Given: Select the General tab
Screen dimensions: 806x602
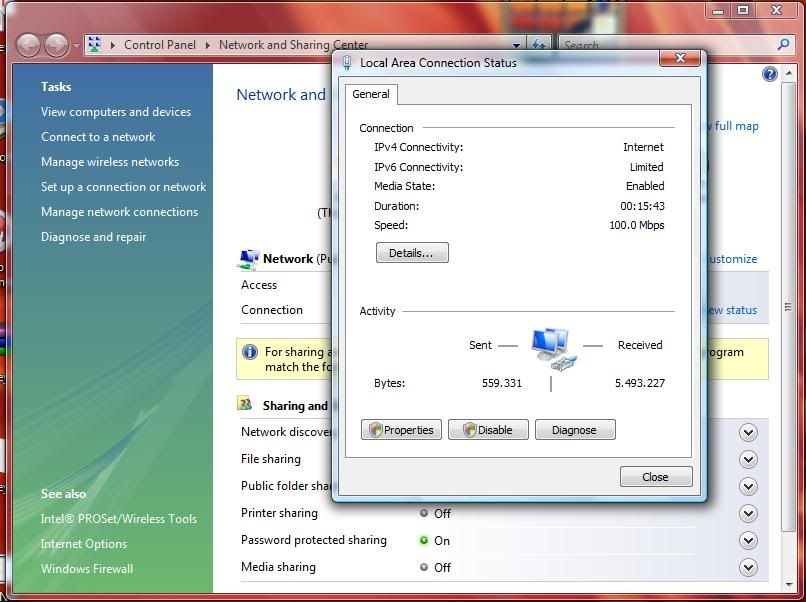Looking at the screenshot, I should (371, 94).
